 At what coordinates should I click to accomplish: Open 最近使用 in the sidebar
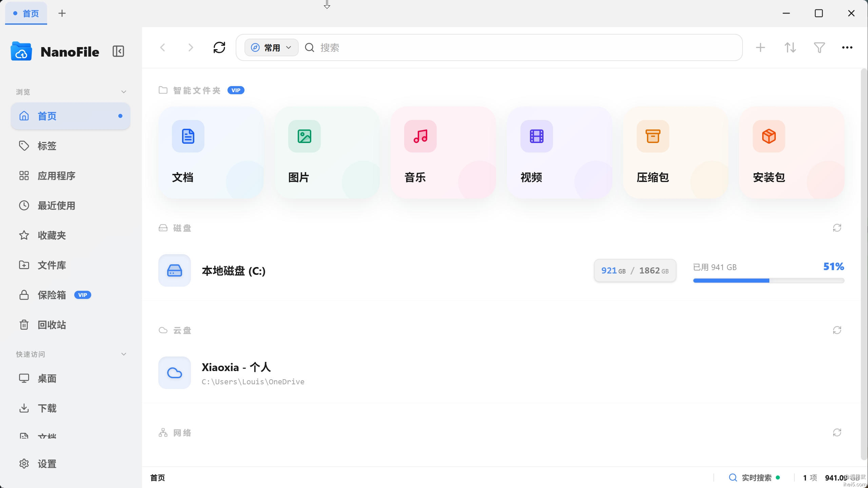click(x=71, y=205)
